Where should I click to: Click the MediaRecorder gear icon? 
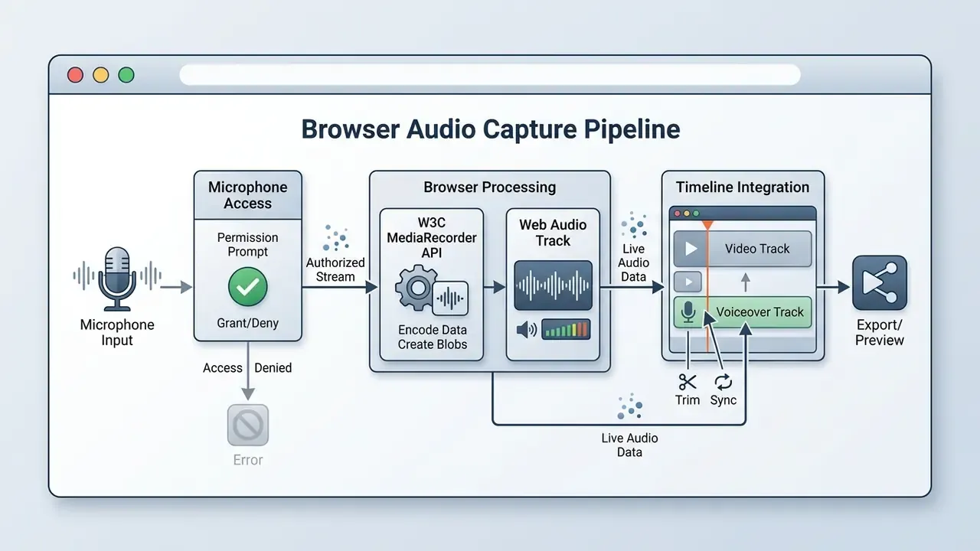[x=416, y=289]
